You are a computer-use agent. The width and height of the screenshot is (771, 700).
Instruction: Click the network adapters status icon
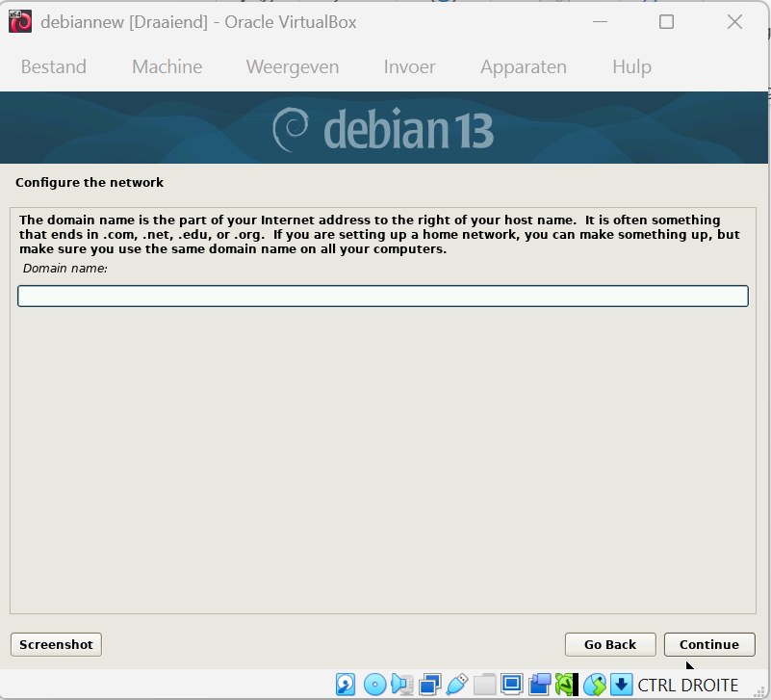[x=430, y=685]
